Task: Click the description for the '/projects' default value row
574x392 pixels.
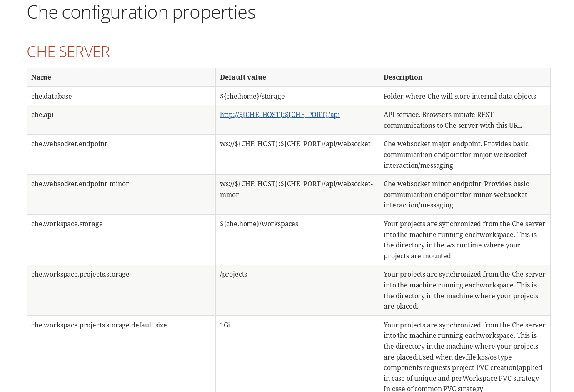Action: [465, 290]
